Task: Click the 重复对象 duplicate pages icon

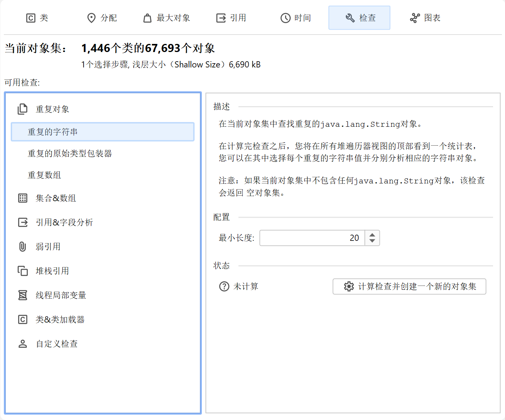Action: click(23, 109)
